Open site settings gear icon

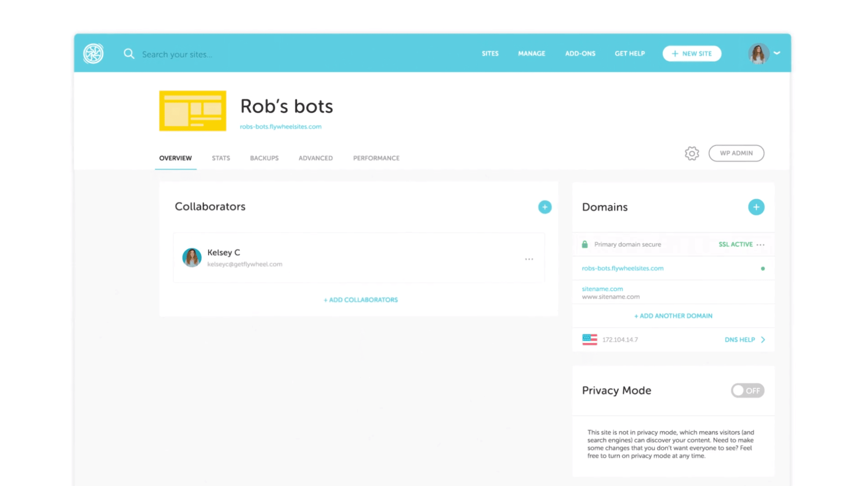coord(691,154)
